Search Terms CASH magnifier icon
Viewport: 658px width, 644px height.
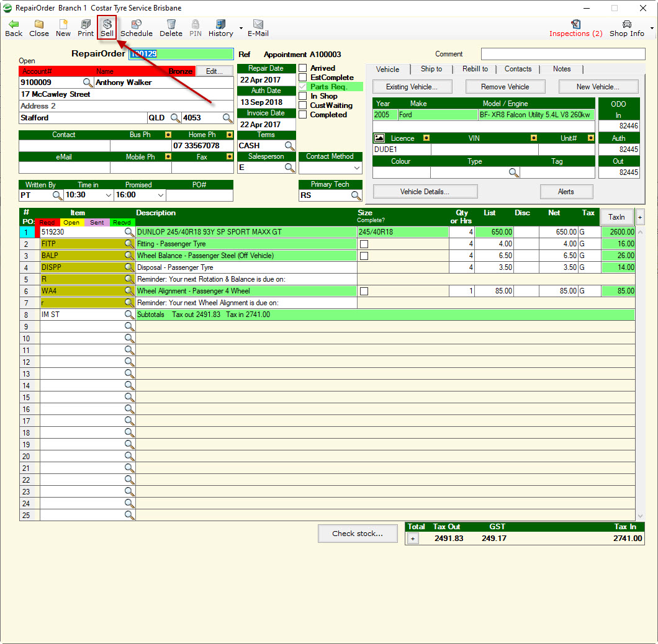[x=289, y=146]
